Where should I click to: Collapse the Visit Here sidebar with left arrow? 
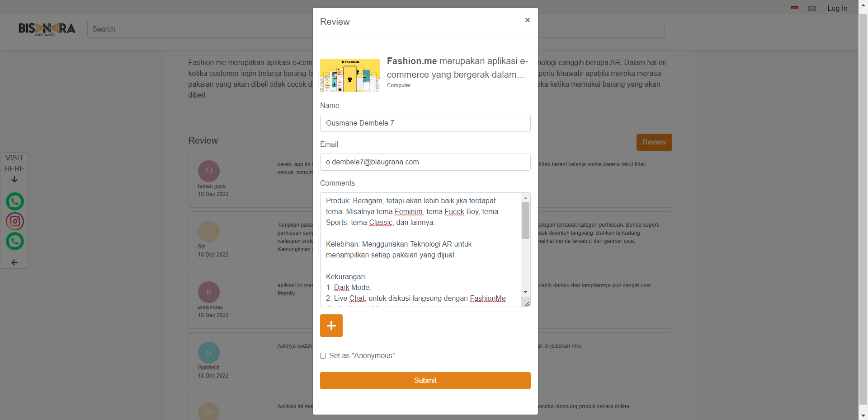(14, 262)
